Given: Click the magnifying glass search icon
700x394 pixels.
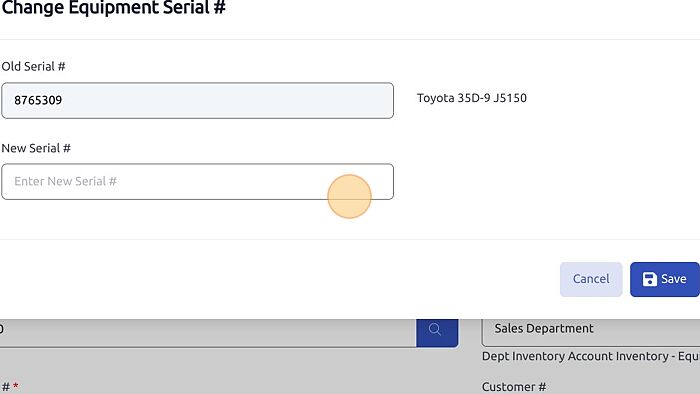Looking at the screenshot, I should 435,330.
